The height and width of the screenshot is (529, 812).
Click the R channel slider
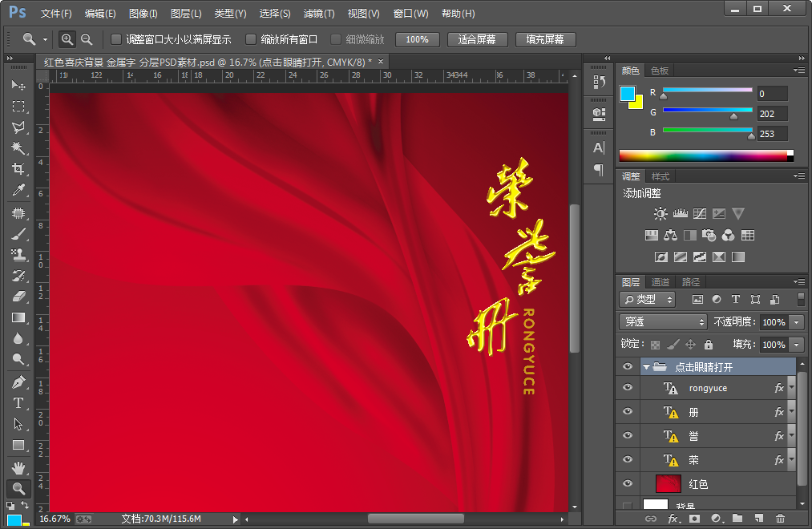point(707,91)
